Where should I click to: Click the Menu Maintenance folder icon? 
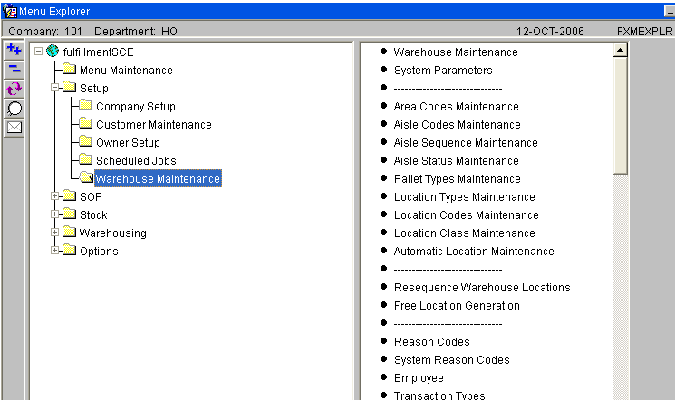[x=69, y=69]
